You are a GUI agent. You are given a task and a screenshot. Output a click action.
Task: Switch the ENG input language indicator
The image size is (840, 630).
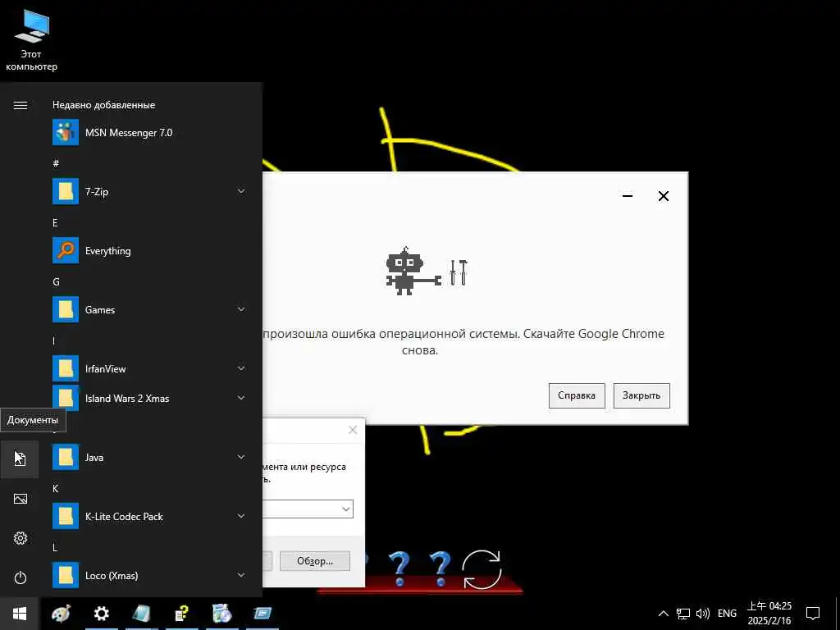[727, 614]
